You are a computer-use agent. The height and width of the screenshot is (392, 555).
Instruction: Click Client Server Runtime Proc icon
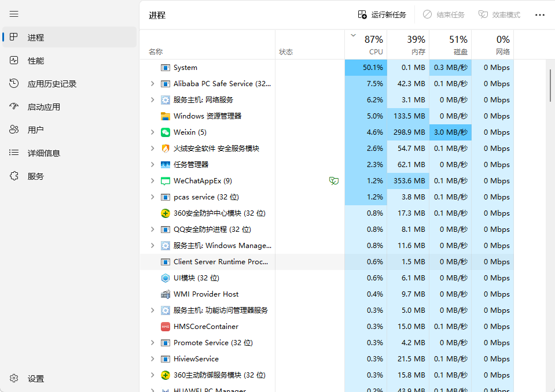[x=166, y=262]
